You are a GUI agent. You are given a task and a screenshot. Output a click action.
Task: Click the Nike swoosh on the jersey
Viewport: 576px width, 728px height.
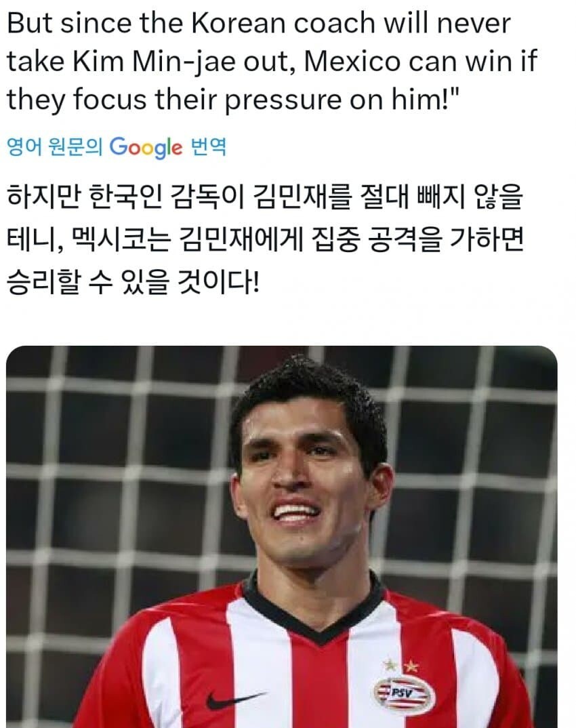pos(234,699)
